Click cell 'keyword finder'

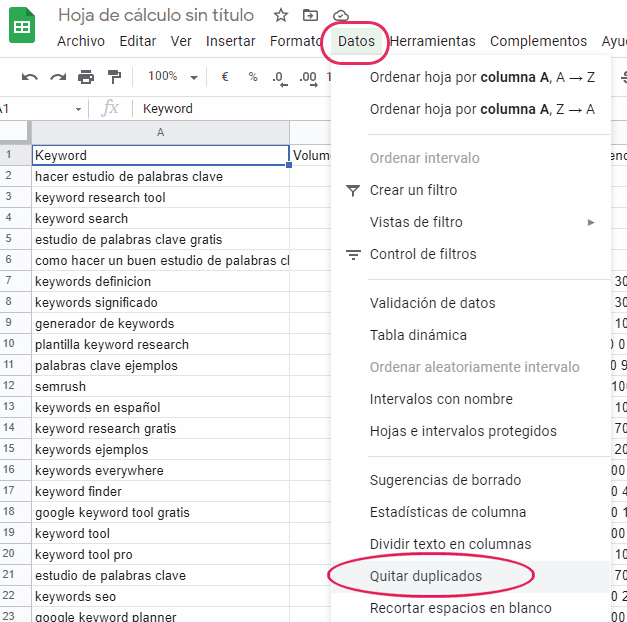[x=160, y=491]
